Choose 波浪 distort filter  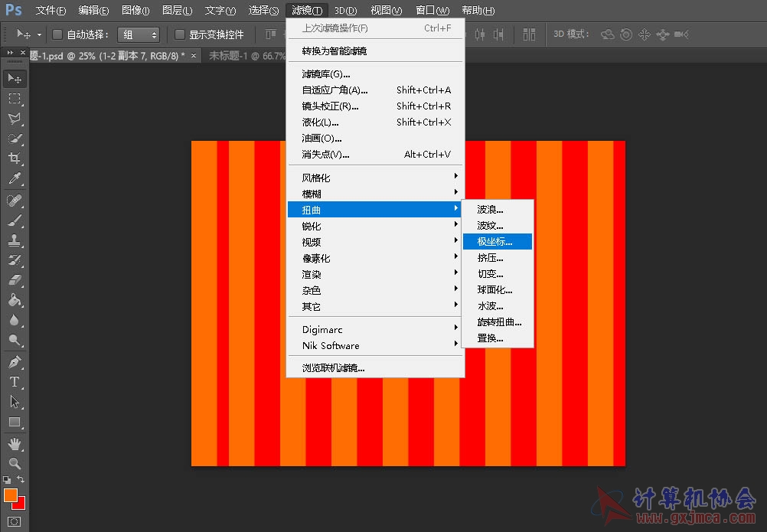[498, 209]
